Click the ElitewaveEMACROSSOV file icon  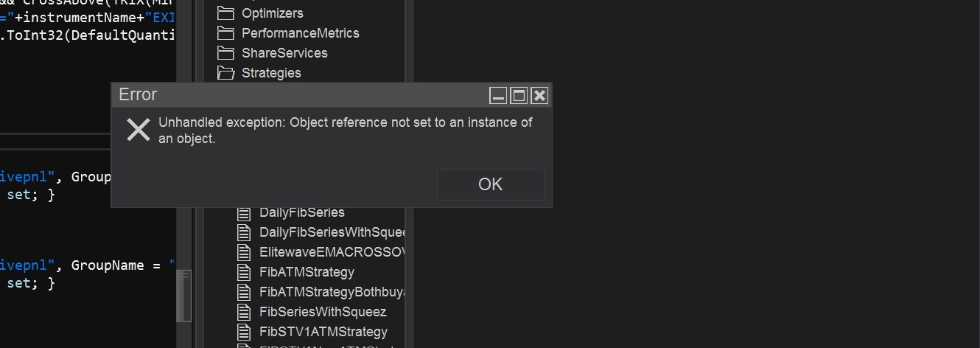point(245,252)
